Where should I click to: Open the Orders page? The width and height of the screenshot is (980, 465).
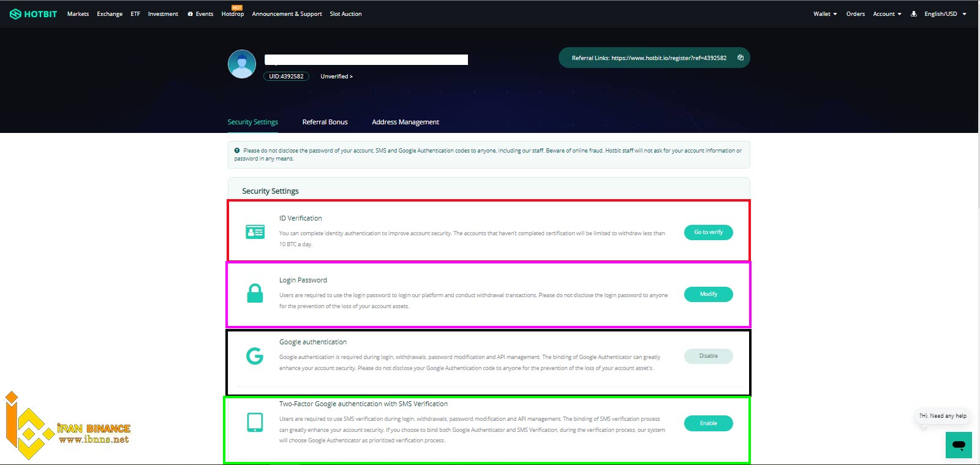click(x=856, y=13)
